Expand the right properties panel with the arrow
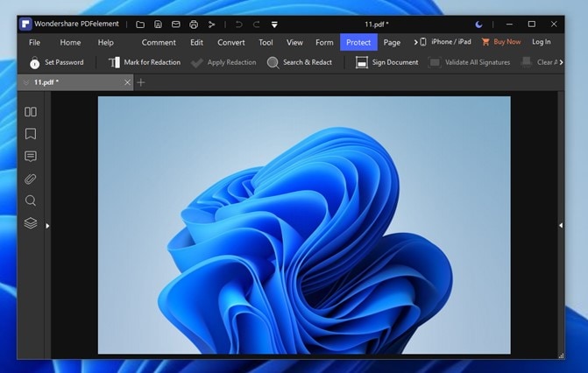 click(561, 225)
